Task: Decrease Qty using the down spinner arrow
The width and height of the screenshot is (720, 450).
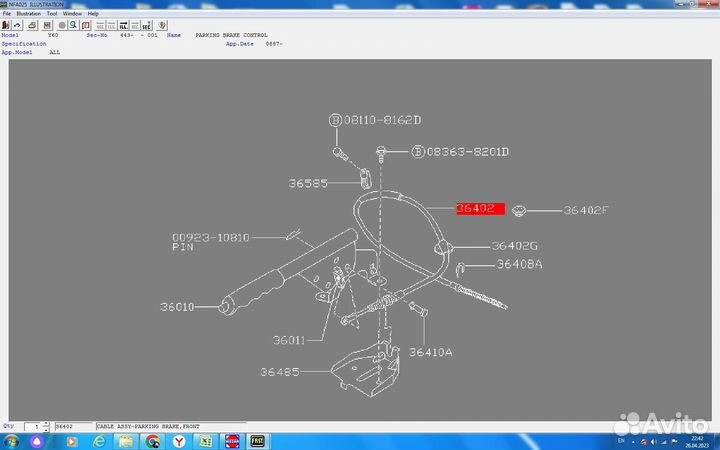Action: click(43, 429)
